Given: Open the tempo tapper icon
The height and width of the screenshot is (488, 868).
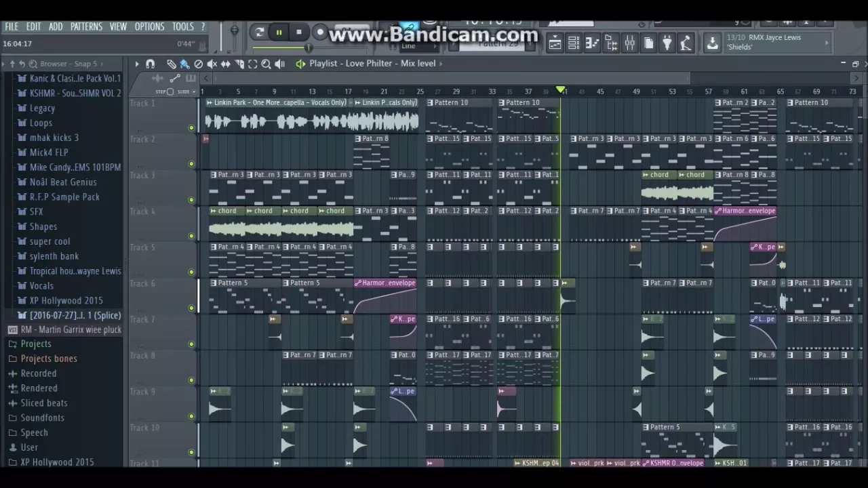Looking at the screenshot, I should click(x=686, y=43).
